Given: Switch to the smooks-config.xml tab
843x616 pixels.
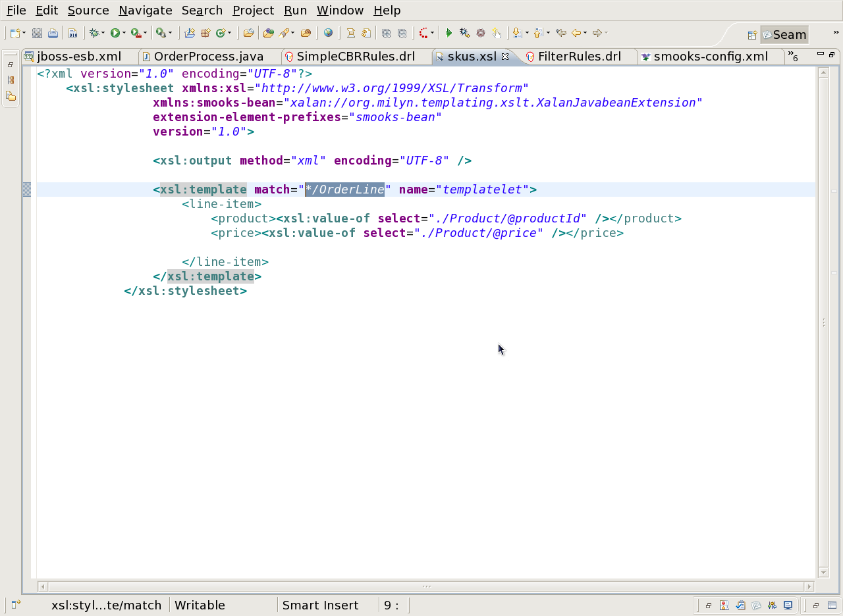Looking at the screenshot, I should 710,57.
